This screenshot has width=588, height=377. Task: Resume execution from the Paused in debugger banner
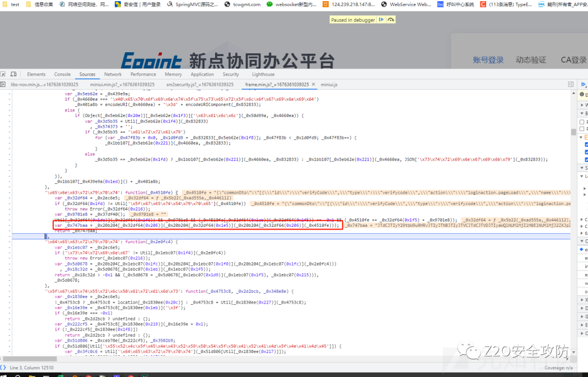tap(381, 20)
